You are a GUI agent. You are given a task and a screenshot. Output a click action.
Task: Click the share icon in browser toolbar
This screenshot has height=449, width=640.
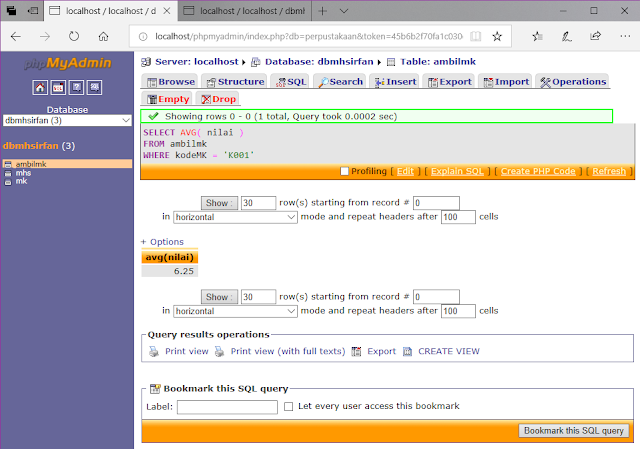coord(596,36)
